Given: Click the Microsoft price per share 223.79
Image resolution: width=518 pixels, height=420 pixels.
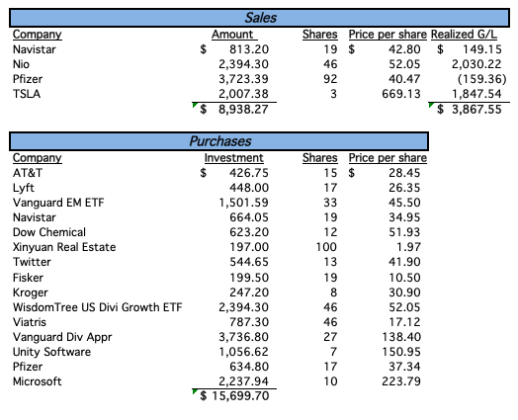Looking at the screenshot, I should coord(401,381).
